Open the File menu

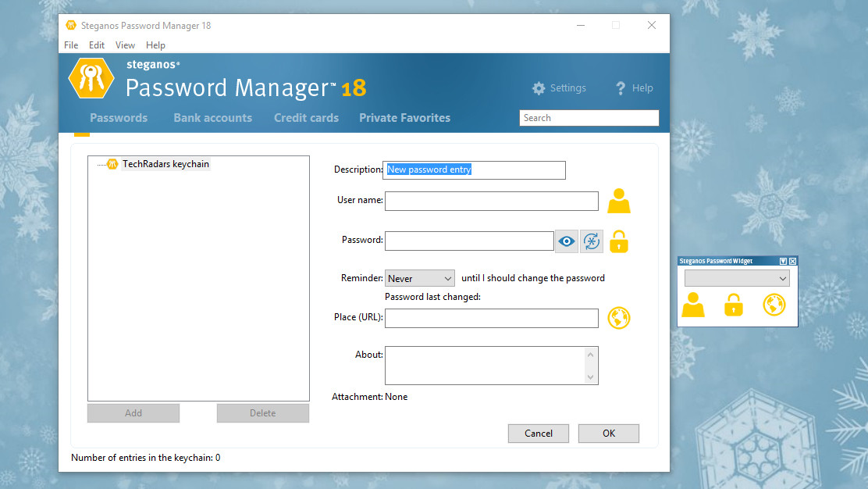(71, 45)
